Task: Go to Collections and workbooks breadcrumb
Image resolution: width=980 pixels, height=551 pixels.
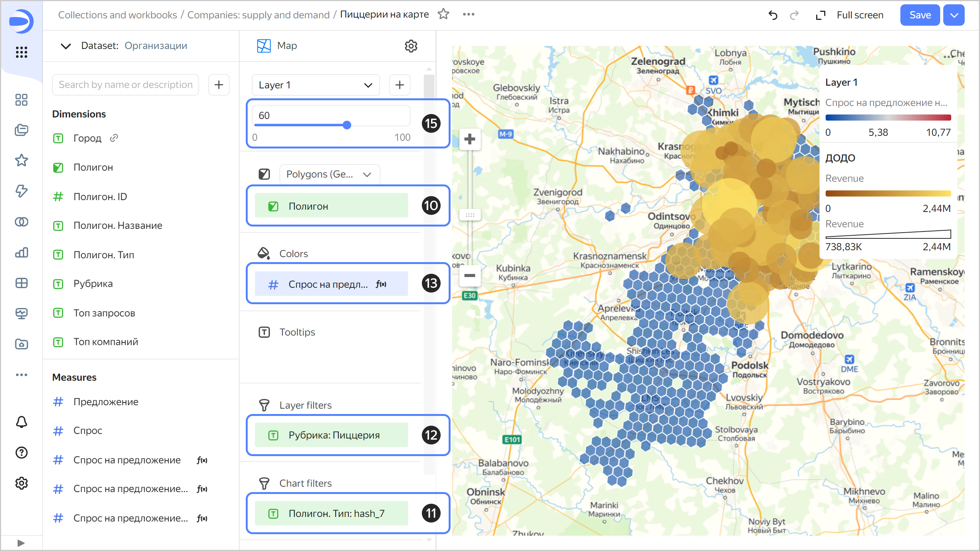Action: (118, 15)
